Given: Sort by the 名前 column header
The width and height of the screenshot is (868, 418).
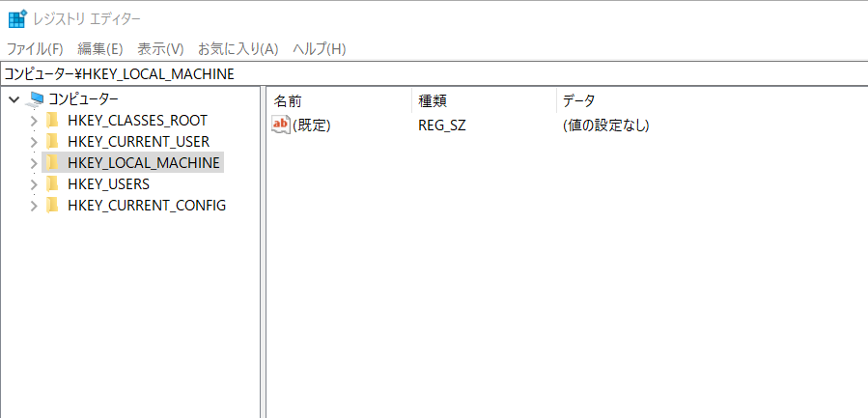Looking at the screenshot, I should click(339, 100).
